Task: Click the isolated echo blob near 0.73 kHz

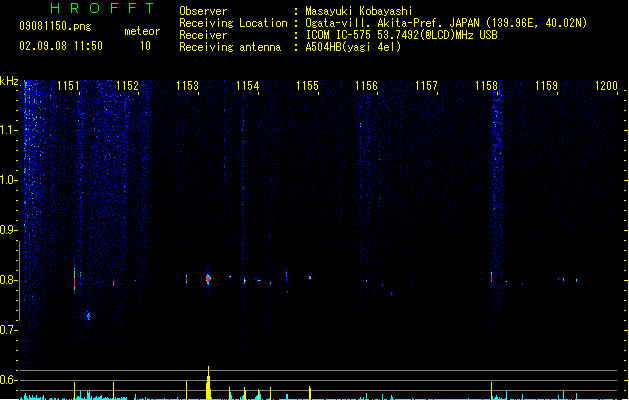Action: point(89,316)
